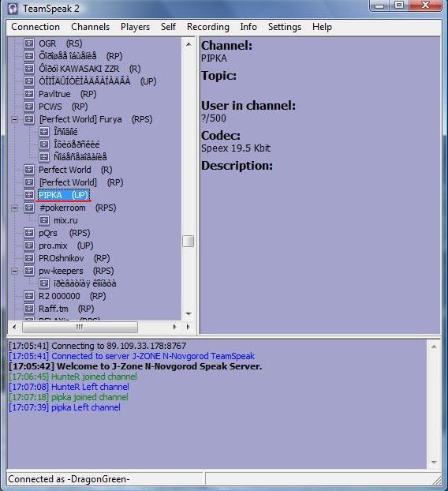Open the Settings menu
Screen dimensions: 448x491
pos(285,27)
